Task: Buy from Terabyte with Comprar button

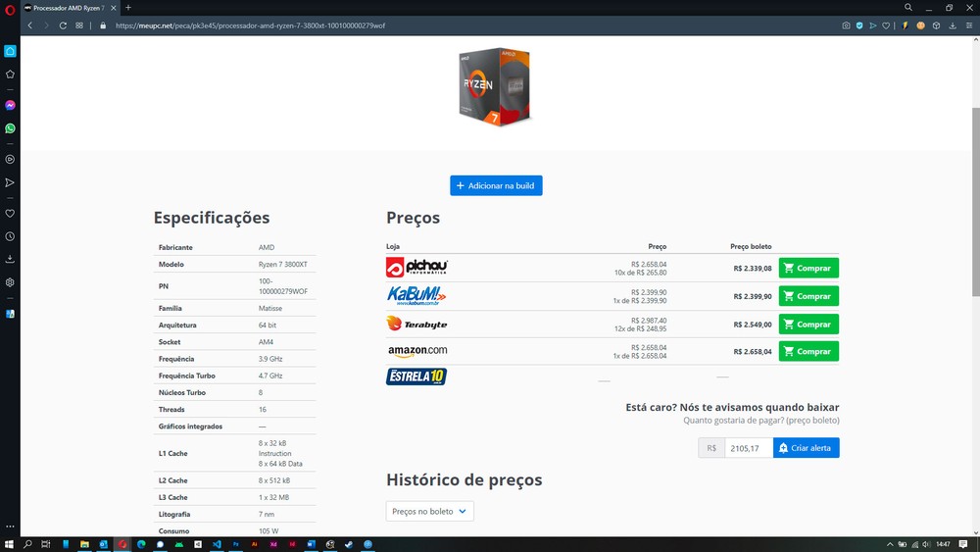Action: tap(808, 325)
